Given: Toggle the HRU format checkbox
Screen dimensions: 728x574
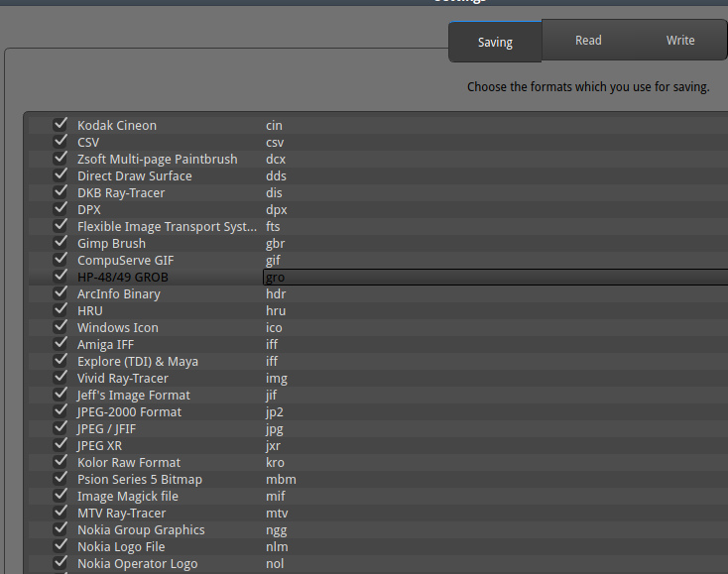Looking at the screenshot, I should [x=61, y=309].
